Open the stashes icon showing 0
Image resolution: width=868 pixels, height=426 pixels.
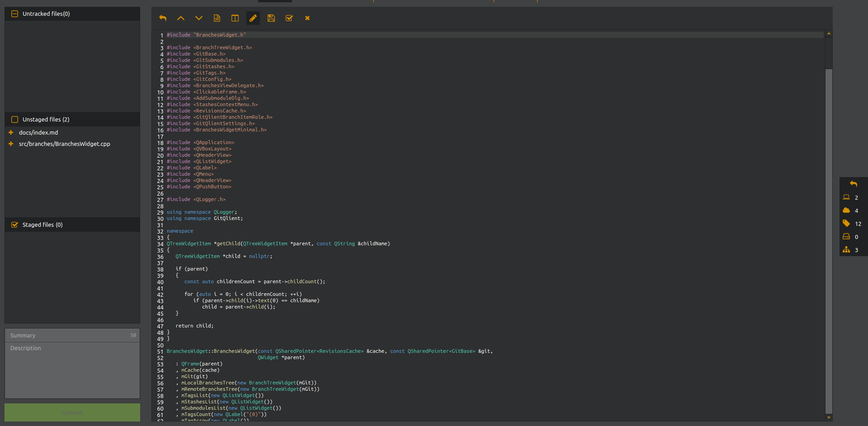pos(847,236)
